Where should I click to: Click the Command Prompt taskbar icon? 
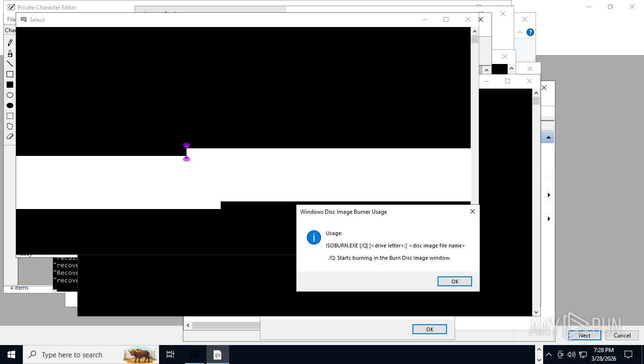tap(195, 355)
